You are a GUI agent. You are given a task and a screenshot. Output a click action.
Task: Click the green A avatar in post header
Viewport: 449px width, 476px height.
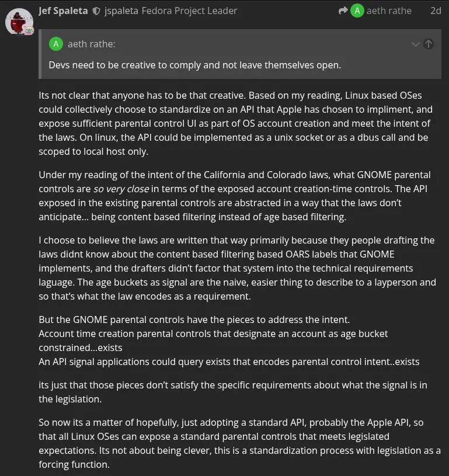point(357,11)
